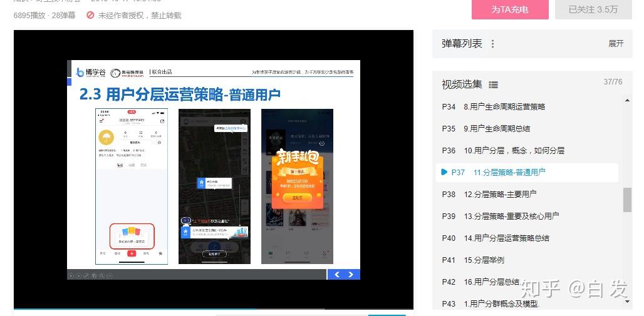Go to the previous slide with the left arrow
The image size is (644, 316).
tap(337, 275)
